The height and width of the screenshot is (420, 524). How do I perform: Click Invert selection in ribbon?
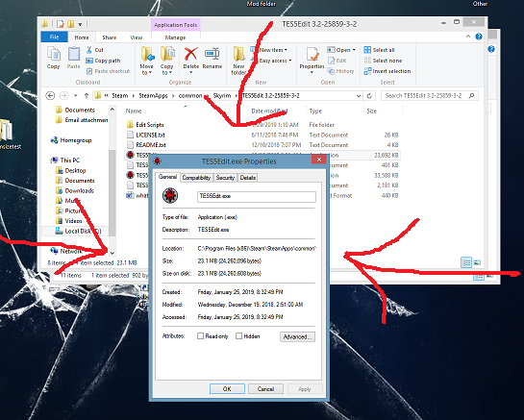(x=387, y=71)
